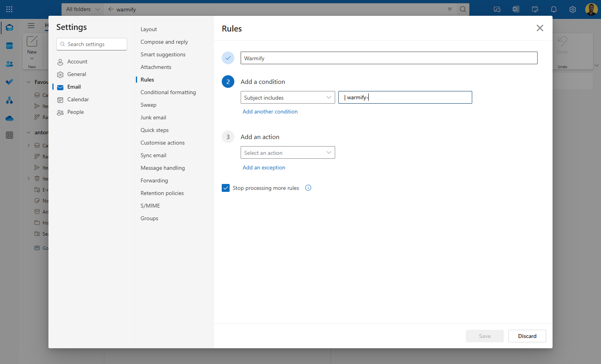Image resolution: width=601 pixels, height=364 pixels.
Task: Open People in the left app rail
Action: click(x=9, y=64)
